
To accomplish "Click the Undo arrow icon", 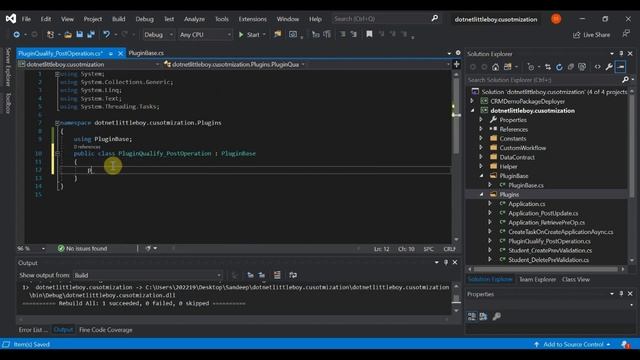I will tap(106, 35).
